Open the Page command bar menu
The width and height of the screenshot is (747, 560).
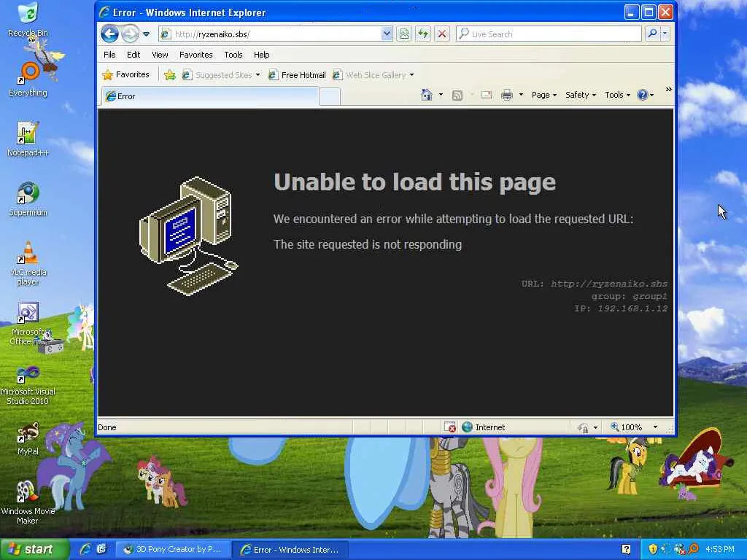pyautogui.click(x=544, y=95)
